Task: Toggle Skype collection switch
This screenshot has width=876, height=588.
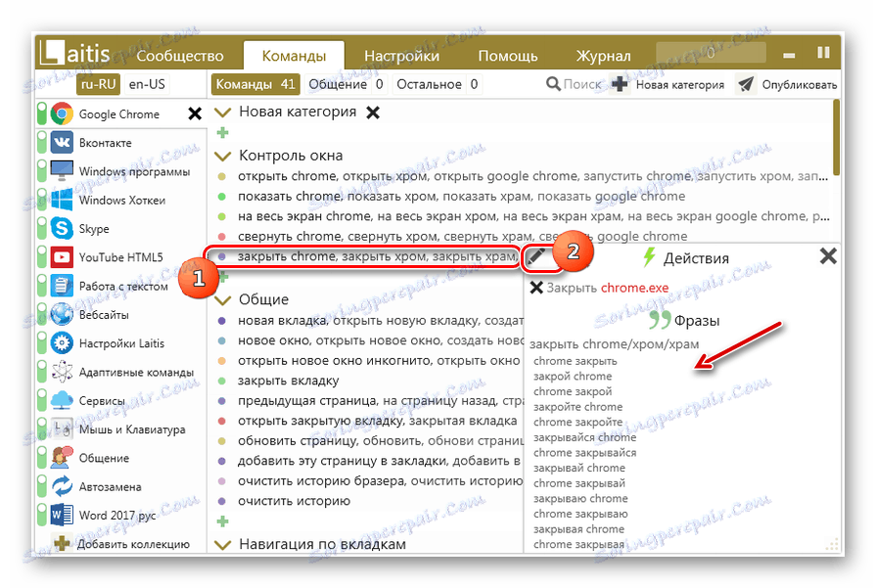Action: click(x=42, y=228)
